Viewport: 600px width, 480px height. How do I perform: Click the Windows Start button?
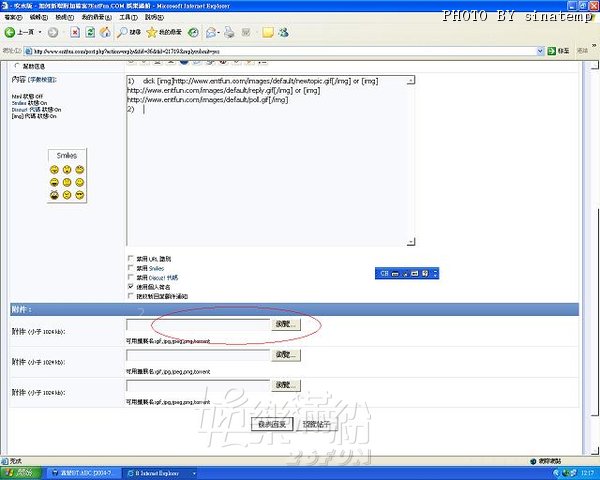pos(20,472)
